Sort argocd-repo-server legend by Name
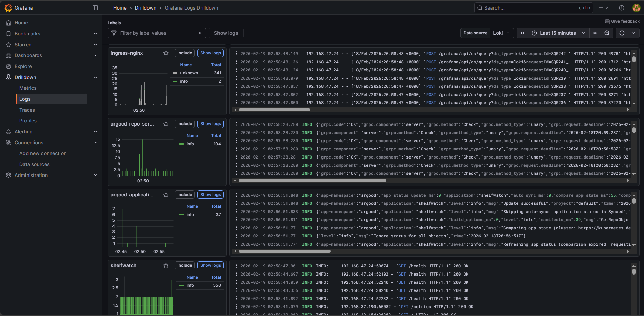This screenshot has height=316, width=644. pyautogui.click(x=192, y=136)
